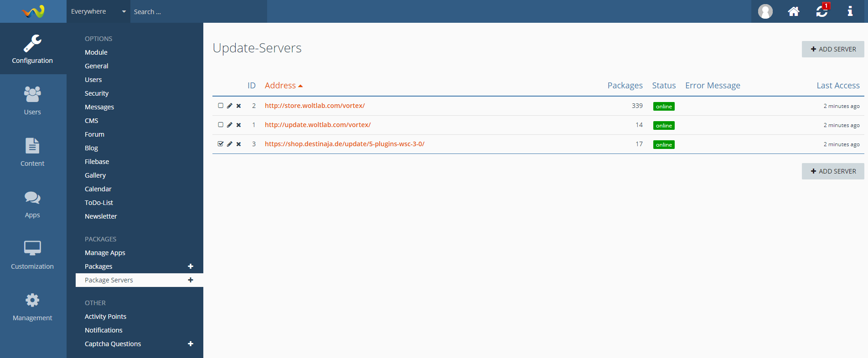Open the Configuration section with wrench icon

click(x=33, y=49)
